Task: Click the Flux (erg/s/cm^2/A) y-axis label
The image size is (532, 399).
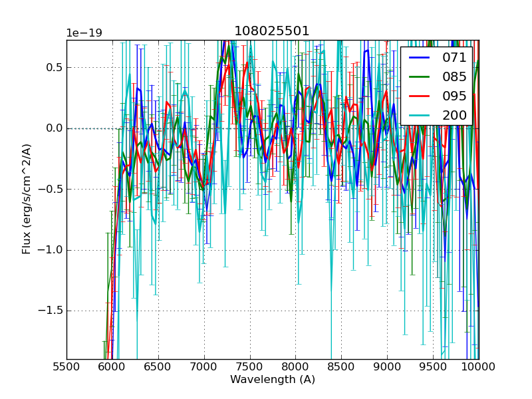Action: point(27,199)
